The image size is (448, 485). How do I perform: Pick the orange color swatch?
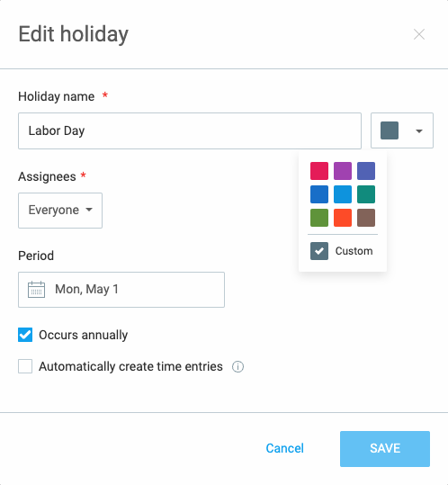click(343, 218)
